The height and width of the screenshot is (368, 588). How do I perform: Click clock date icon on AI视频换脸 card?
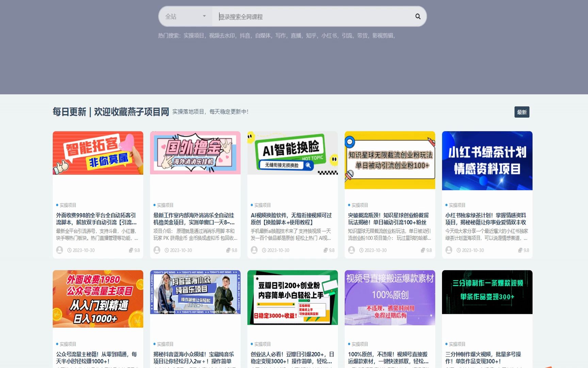pyautogui.click(x=264, y=250)
